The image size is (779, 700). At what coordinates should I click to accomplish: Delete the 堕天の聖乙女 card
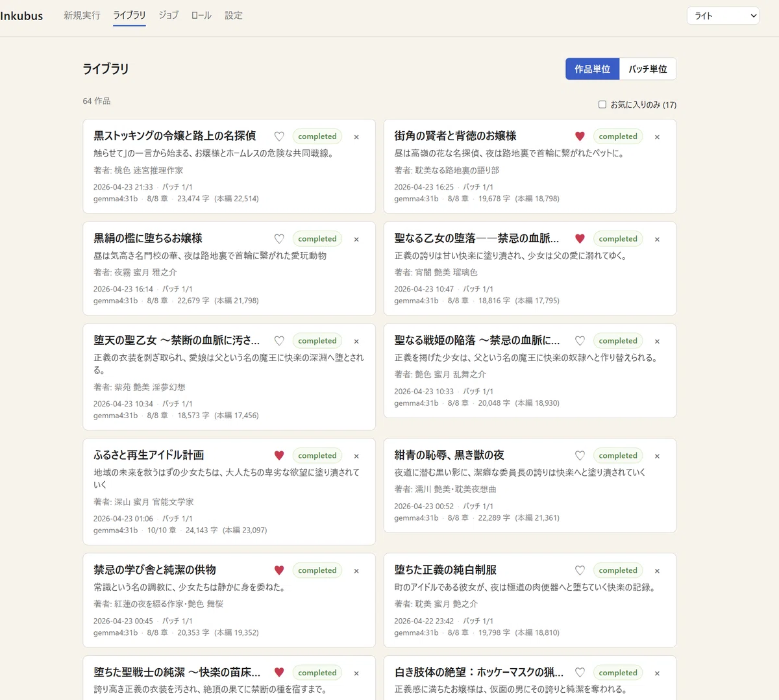356,342
